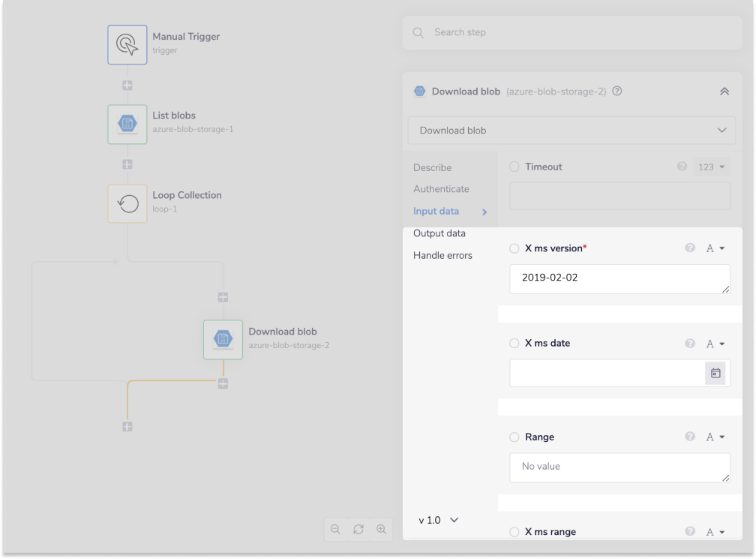Click the Loop Collection circular arrow icon
Viewport: 756px width, 559px height.
127,203
